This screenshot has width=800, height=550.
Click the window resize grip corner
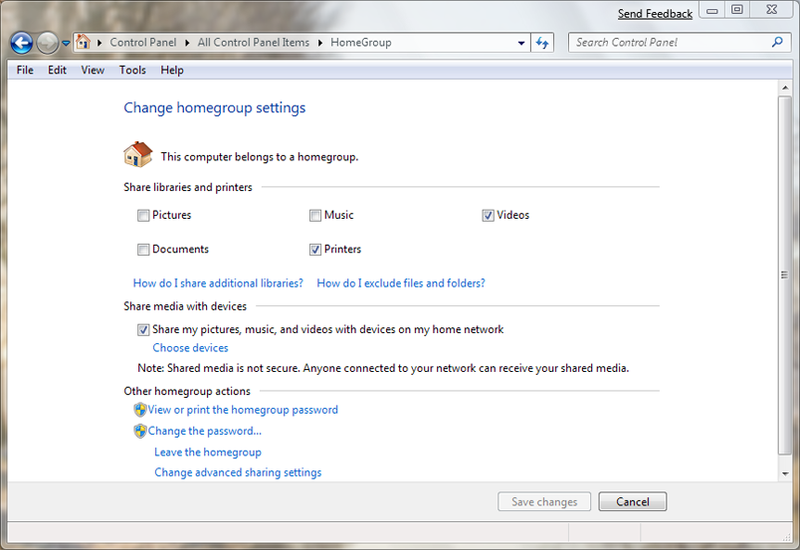pyautogui.click(x=787, y=537)
